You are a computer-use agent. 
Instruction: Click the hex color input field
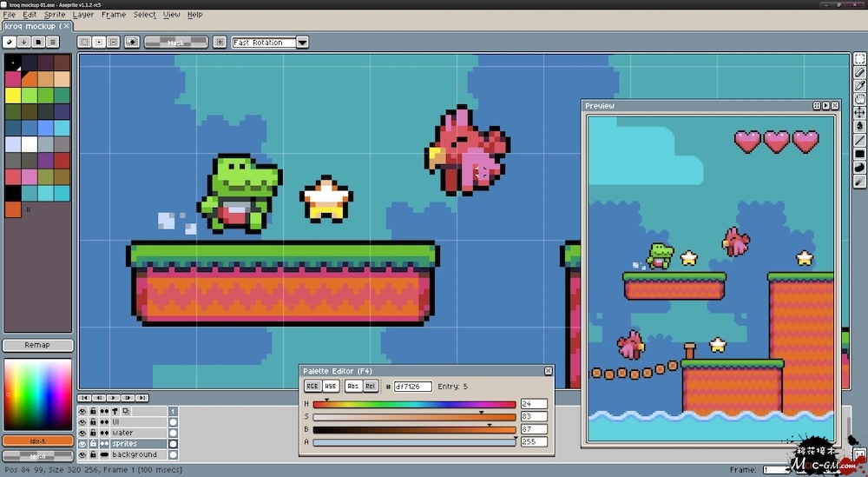[x=412, y=386]
